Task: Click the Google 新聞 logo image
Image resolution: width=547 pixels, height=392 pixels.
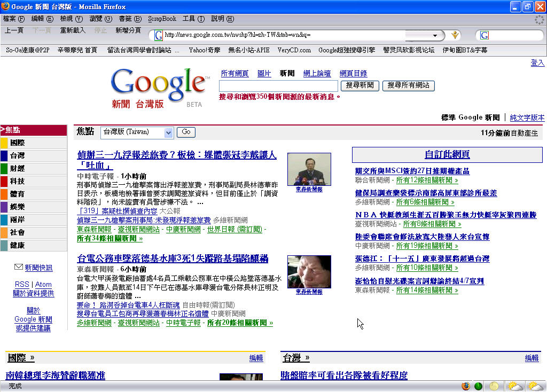Action: (160, 88)
